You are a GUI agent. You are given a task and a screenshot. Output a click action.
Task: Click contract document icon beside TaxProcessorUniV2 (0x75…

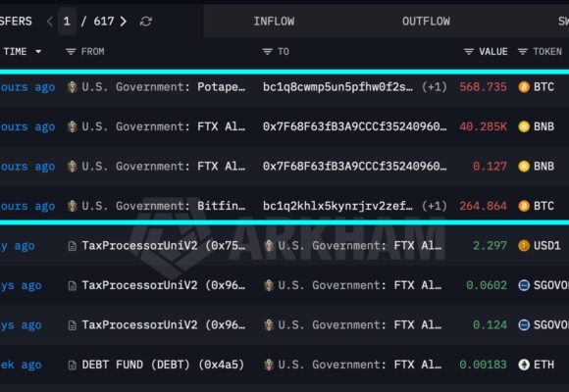click(73, 246)
